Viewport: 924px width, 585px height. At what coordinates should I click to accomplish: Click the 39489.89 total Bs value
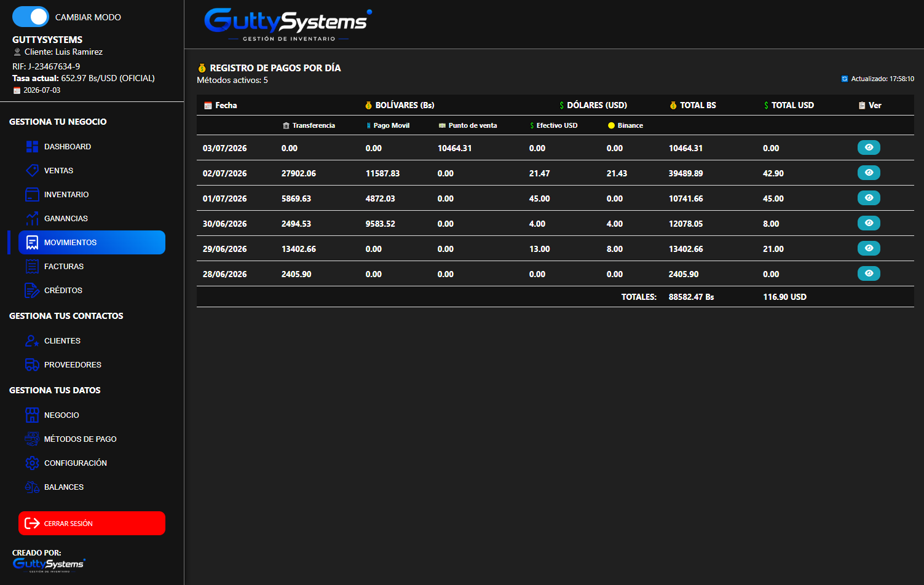(685, 173)
